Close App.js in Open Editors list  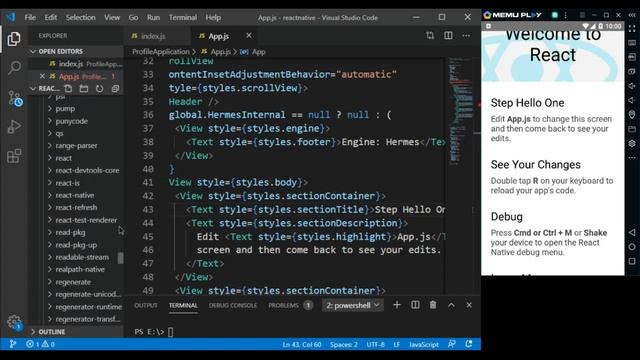point(42,76)
